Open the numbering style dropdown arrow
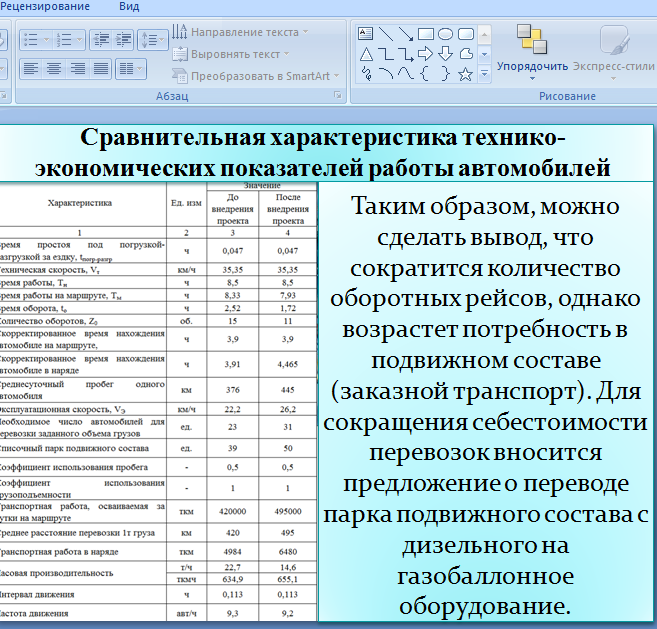657x629 pixels. [80, 40]
